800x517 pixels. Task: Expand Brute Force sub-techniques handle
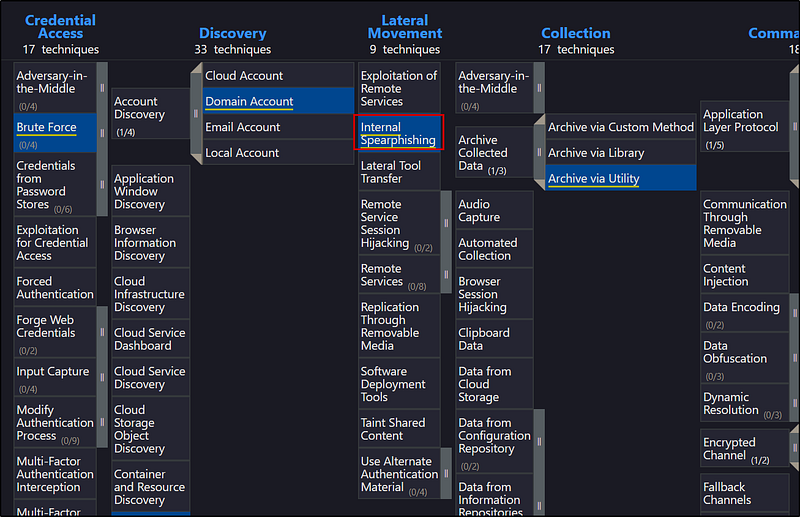click(x=102, y=132)
